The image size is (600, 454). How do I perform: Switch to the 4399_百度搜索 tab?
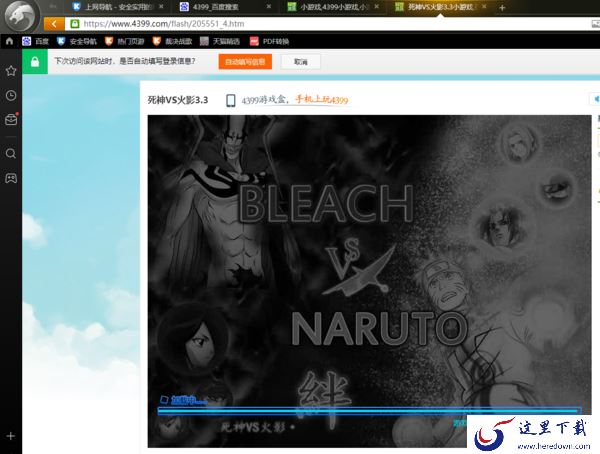226,7
